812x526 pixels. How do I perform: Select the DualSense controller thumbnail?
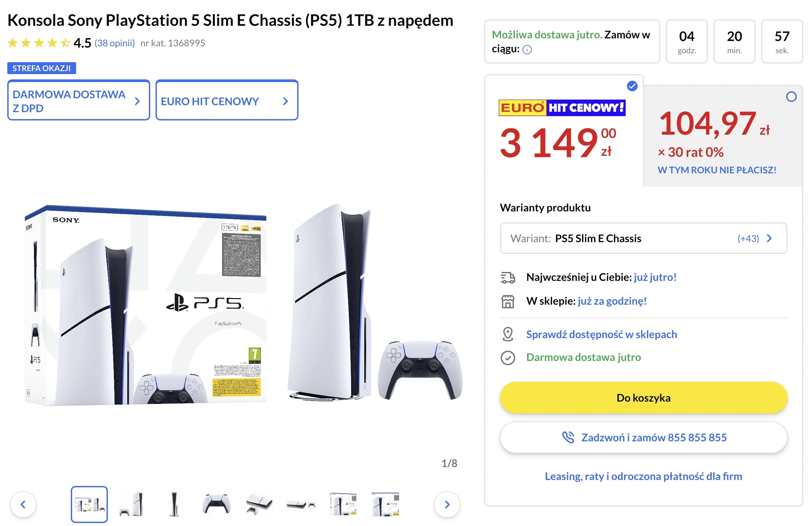point(216,504)
